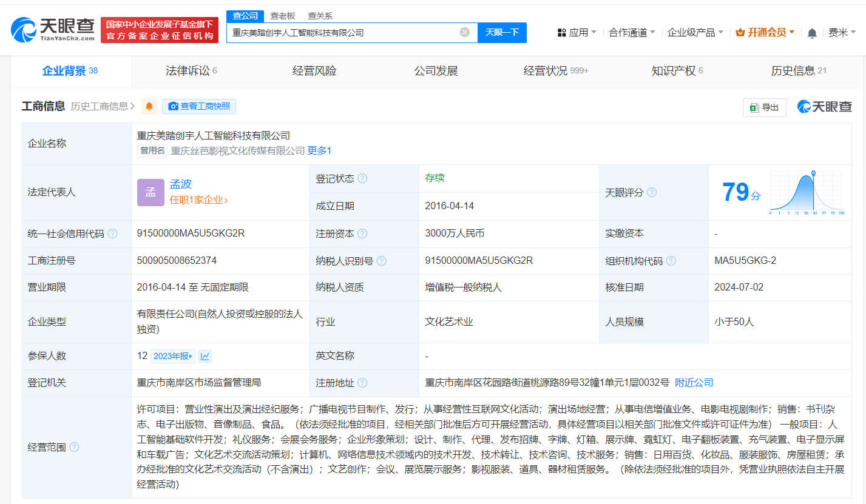This screenshot has width=866, height=504.
Task: Open the 2023年报 report dropdown
Action: (173, 356)
